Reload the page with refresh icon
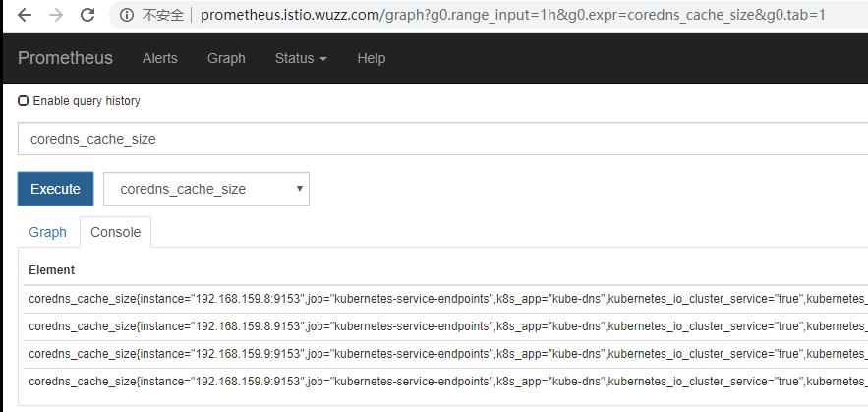868x412 pixels. (87, 15)
